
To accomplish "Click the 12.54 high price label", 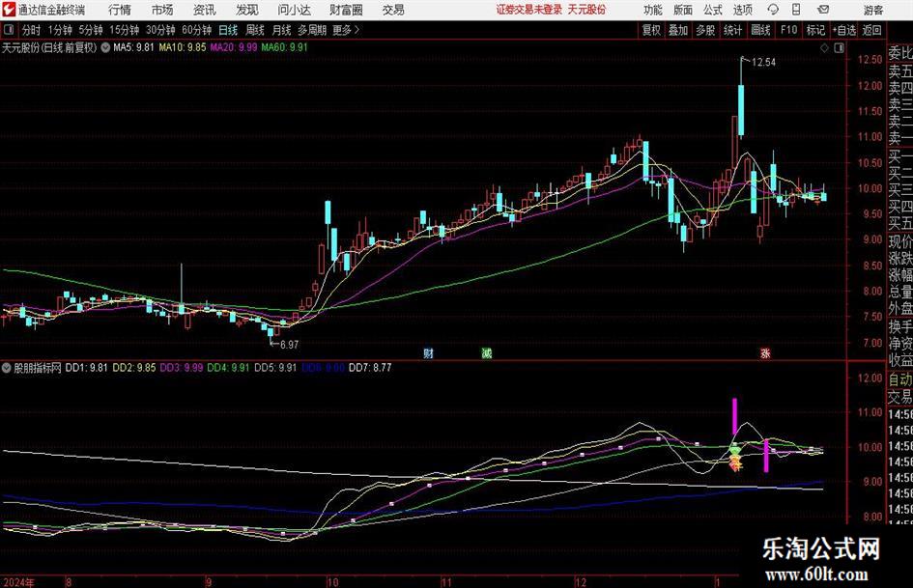I will tap(763, 63).
